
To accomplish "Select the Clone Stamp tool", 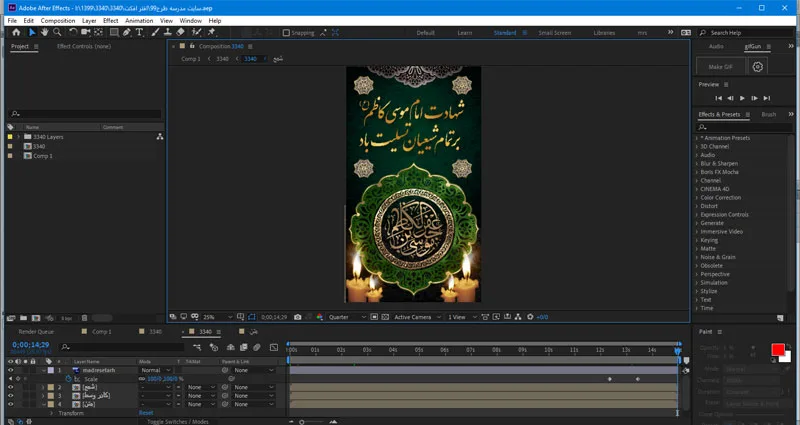I will 167,32.
